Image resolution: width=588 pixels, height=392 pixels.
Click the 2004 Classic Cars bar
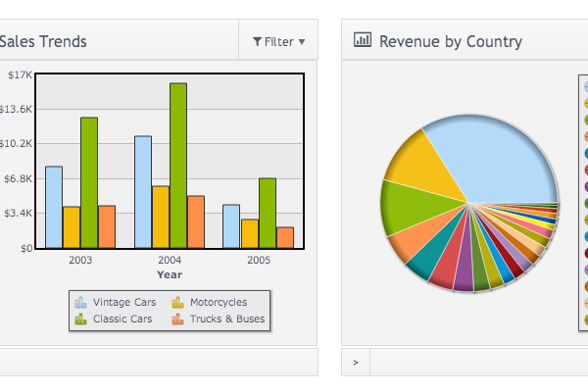click(177, 166)
